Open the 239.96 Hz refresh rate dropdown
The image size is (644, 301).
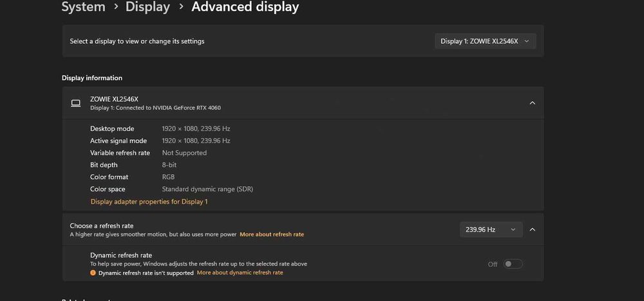click(491, 229)
